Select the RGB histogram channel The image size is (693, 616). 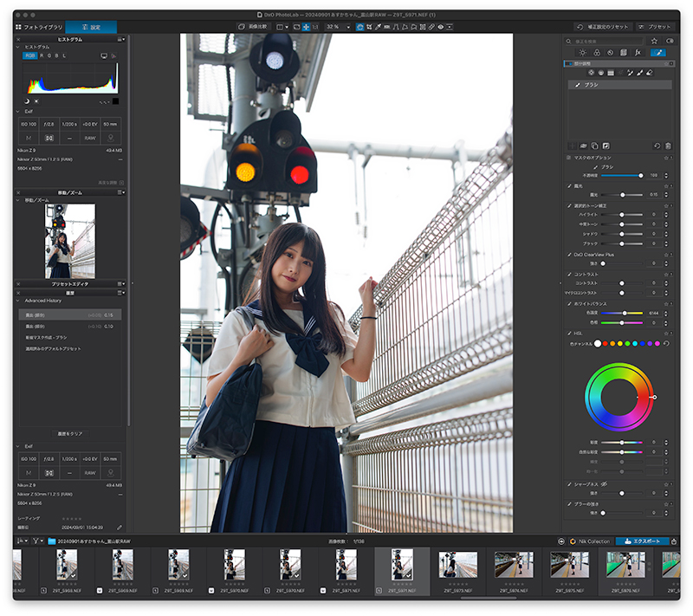[x=30, y=55]
